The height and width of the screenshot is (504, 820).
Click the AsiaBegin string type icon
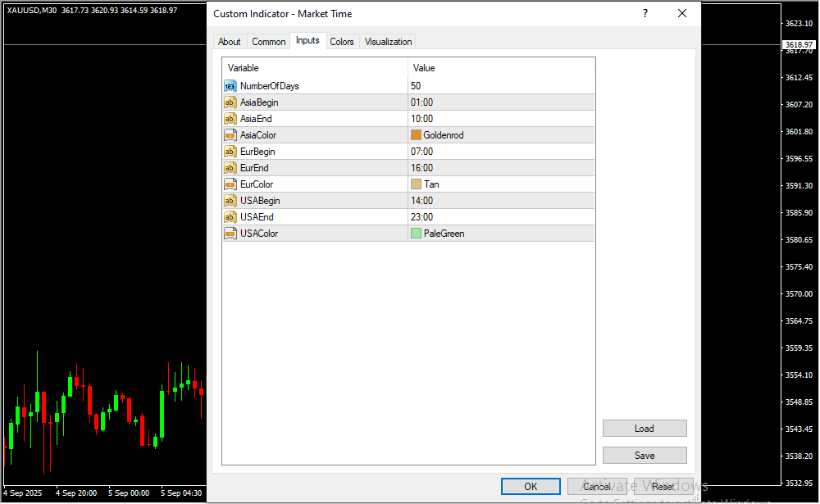230,102
